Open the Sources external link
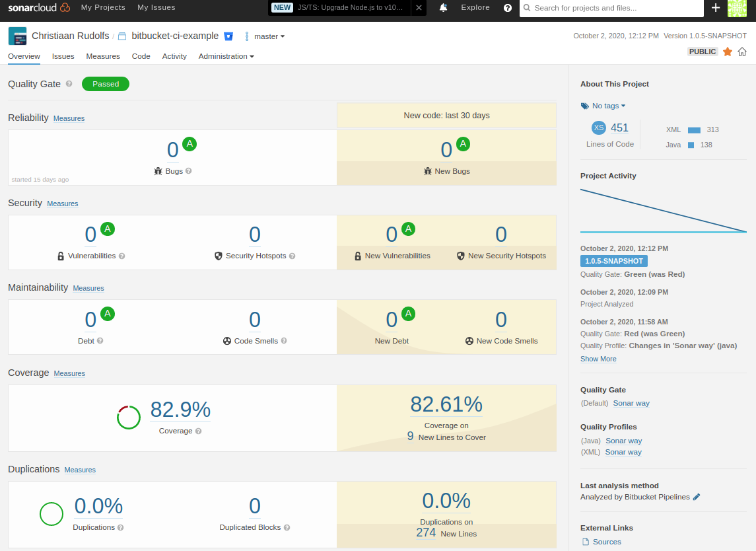The width and height of the screenshot is (756, 551). pyautogui.click(x=607, y=542)
